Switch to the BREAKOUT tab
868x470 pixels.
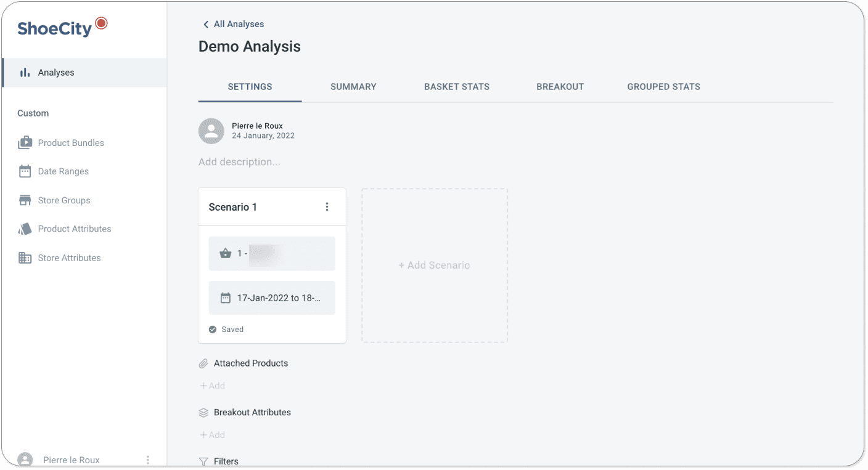point(560,87)
